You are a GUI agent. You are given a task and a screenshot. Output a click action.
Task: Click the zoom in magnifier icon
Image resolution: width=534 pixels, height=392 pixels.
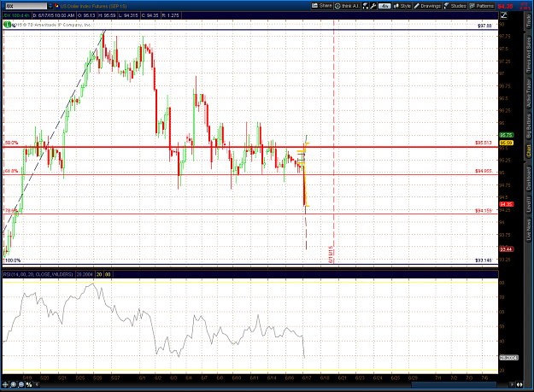(13, 384)
